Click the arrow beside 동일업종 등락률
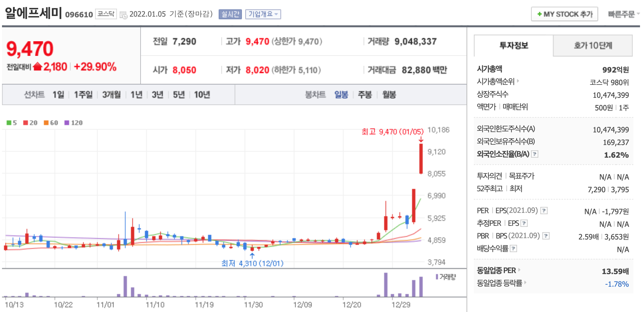The image size is (644, 312). pos(525,282)
